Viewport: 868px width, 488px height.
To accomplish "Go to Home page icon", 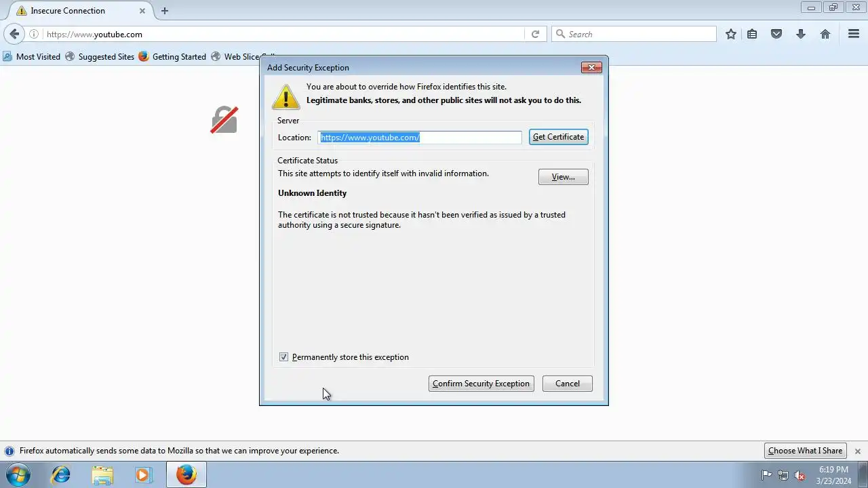I will point(825,34).
